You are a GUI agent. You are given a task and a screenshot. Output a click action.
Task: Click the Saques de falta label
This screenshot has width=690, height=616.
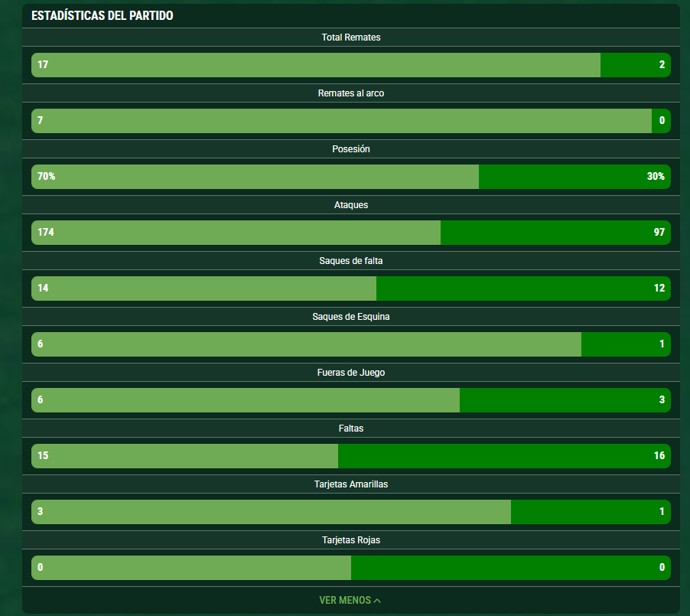tap(350, 261)
